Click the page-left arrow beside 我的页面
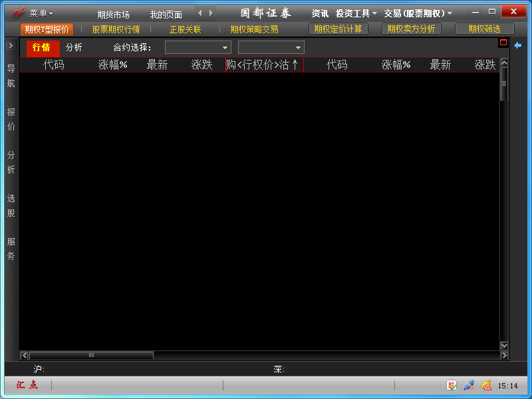This screenshot has width=532, height=399. click(199, 13)
